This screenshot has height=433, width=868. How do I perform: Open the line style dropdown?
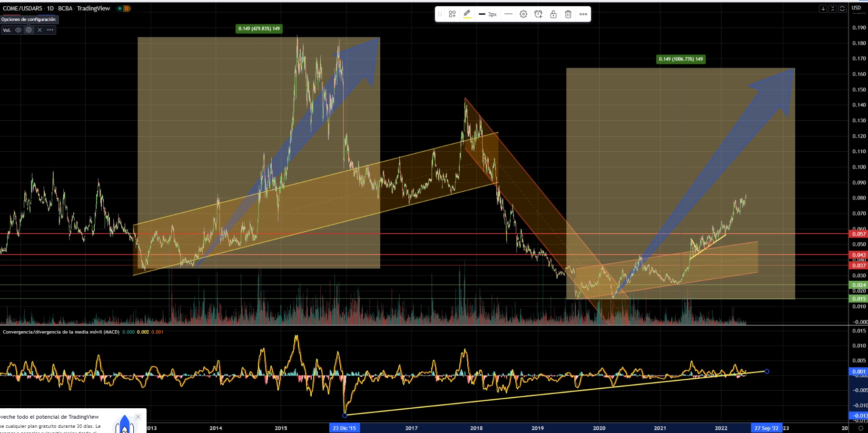[508, 14]
